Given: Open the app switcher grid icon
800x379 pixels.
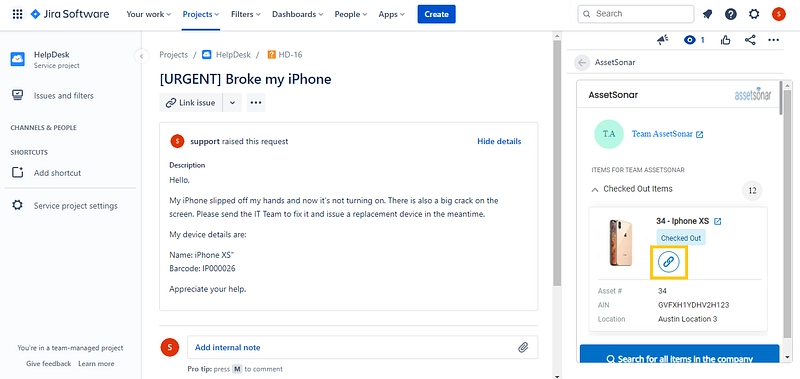Looking at the screenshot, I should (x=17, y=14).
